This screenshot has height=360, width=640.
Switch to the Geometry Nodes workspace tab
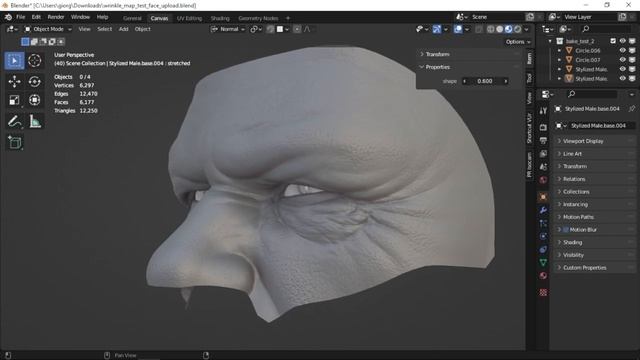[258, 18]
